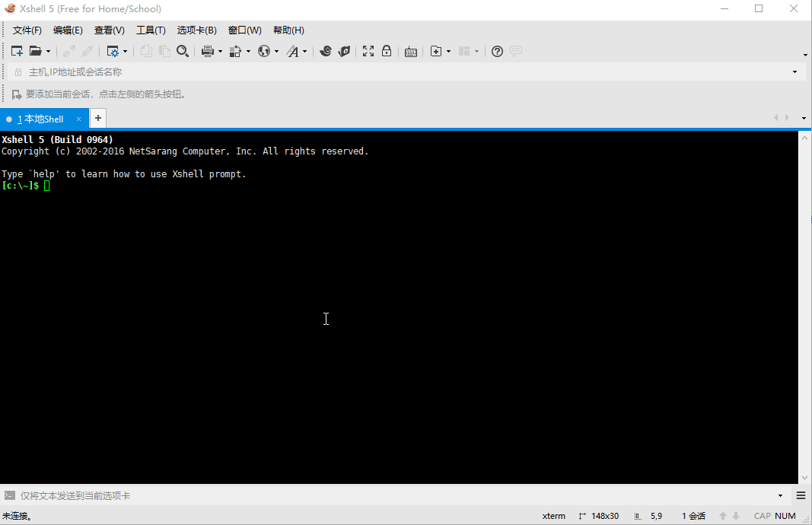Click terminal scrollbar up arrow
The height and width of the screenshot is (525, 812).
tap(804, 137)
